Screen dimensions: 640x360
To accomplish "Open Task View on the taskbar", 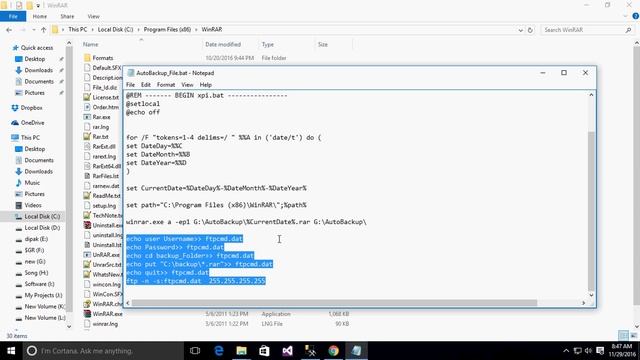I will (x=195, y=351).
